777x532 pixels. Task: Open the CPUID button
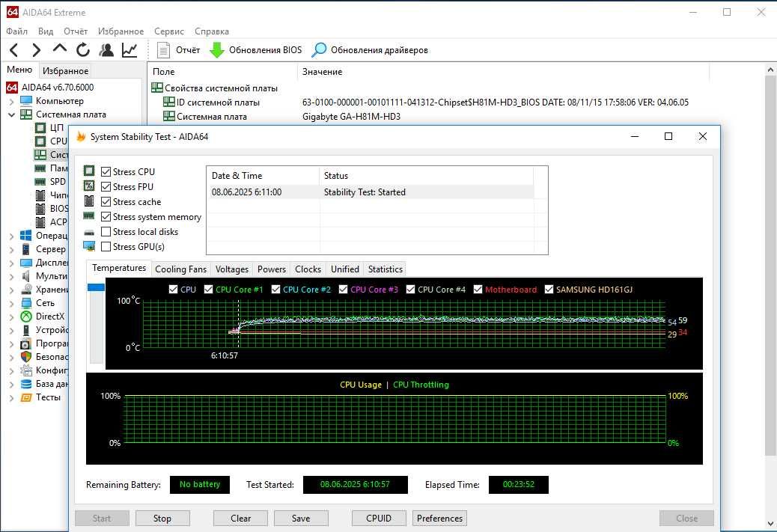379,518
